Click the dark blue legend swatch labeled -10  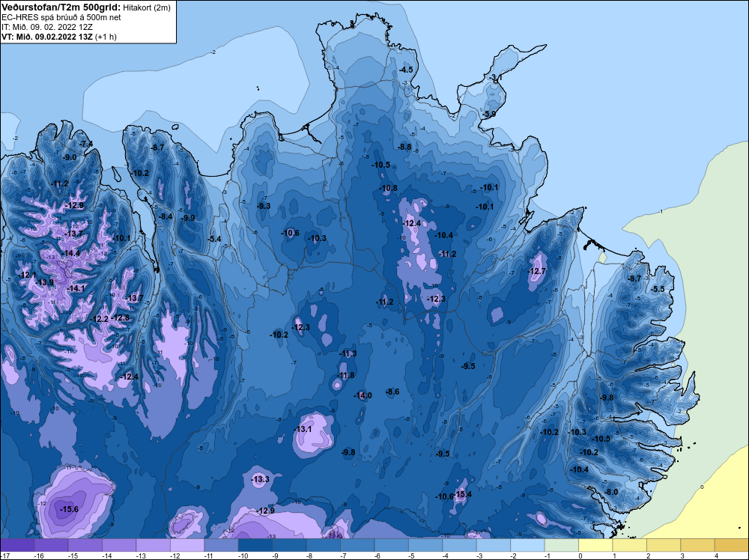coord(255,545)
